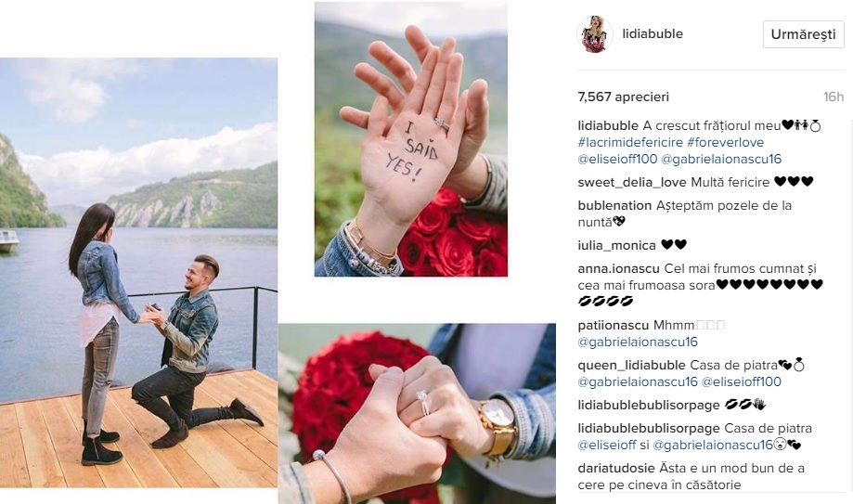
Task: Open commenter queen_lidiabuble's profile
Action: 631,365
